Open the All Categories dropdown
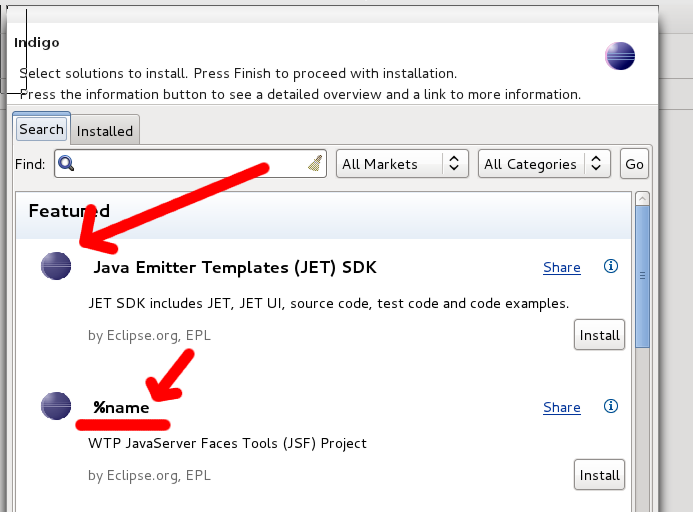Screen dimensions: 693x512 [544, 164]
